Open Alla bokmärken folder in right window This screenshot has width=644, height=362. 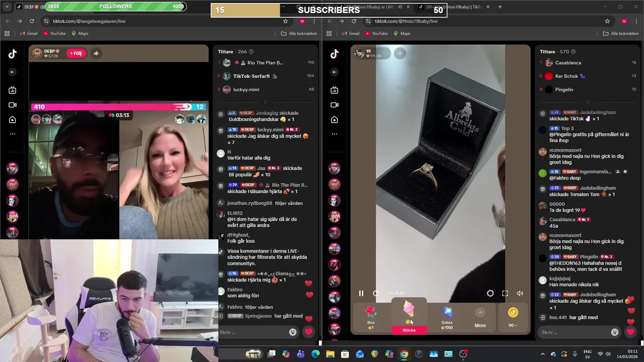click(x=621, y=33)
